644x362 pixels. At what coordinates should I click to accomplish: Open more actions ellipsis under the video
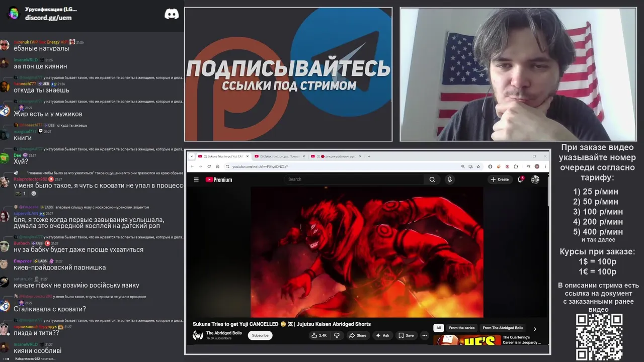click(x=425, y=335)
